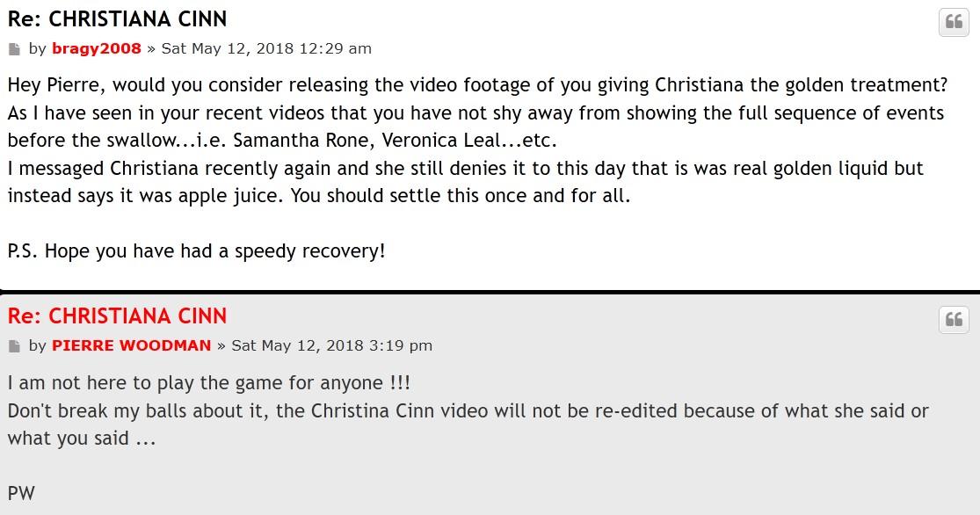Image resolution: width=980 pixels, height=515 pixels.
Task: Open PIERRE WOODMAN's user profile
Action: coord(131,345)
